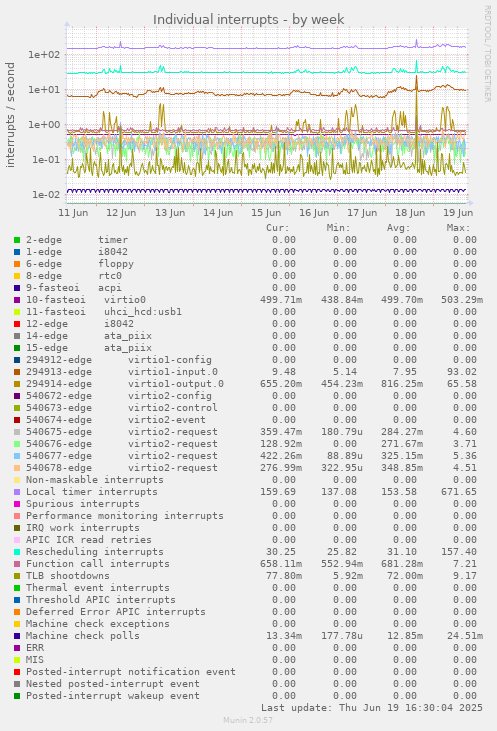Click the 18 Jun marker on time axis

[410, 213]
